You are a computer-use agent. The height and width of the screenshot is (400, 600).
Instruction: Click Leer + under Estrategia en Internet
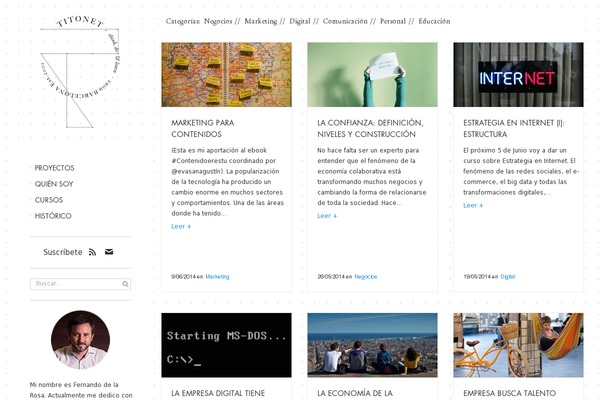[473, 206]
